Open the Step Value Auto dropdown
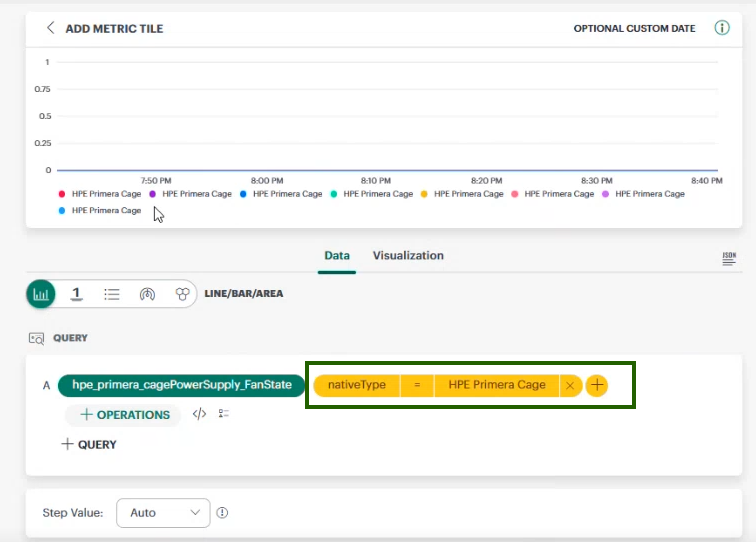The height and width of the screenshot is (542, 756). pyautogui.click(x=163, y=513)
